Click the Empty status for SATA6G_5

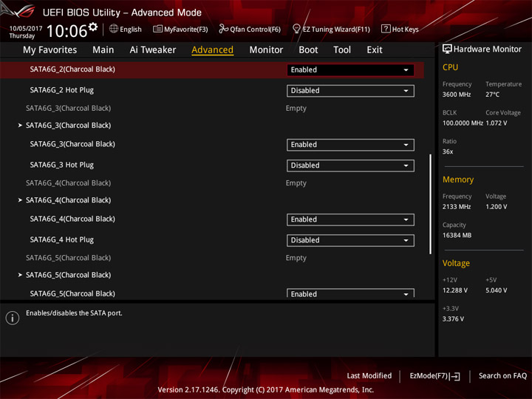(296, 258)
